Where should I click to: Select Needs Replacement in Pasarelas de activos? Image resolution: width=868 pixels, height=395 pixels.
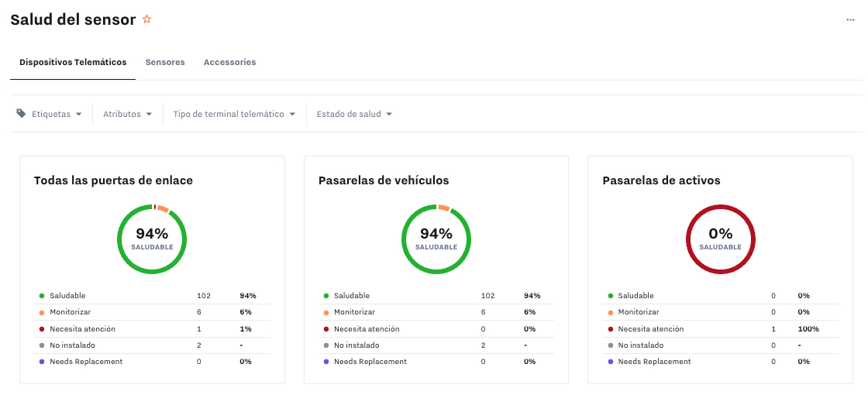tap(720, 361)
